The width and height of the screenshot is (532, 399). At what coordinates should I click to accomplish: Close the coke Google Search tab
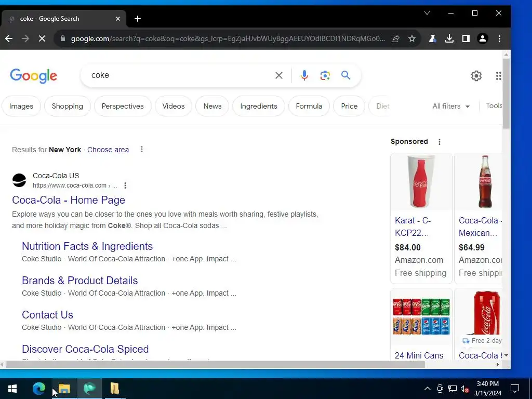(118, 19)
